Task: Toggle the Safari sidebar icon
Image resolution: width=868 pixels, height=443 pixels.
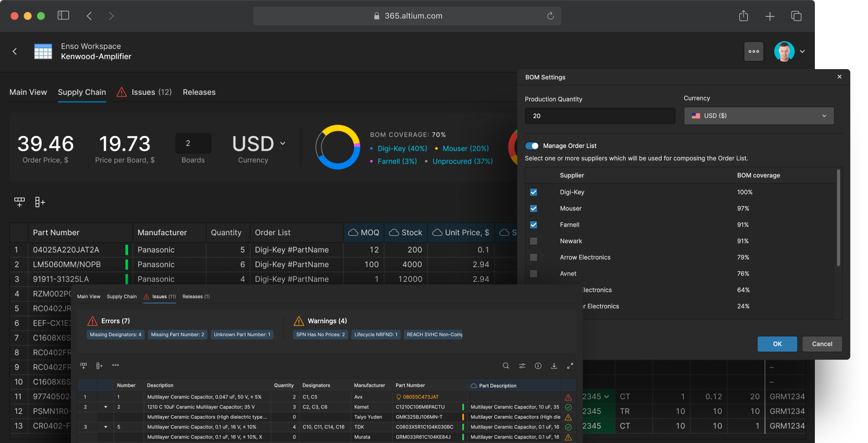Action: 63,16
